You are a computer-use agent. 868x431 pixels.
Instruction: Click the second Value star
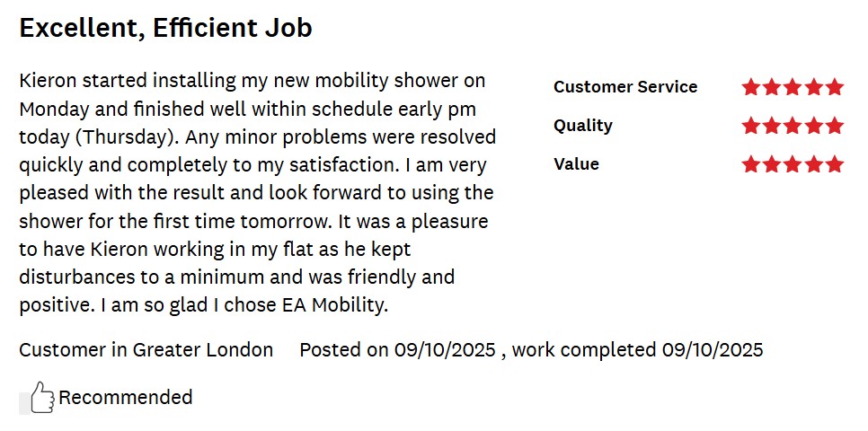pos(772,164)
